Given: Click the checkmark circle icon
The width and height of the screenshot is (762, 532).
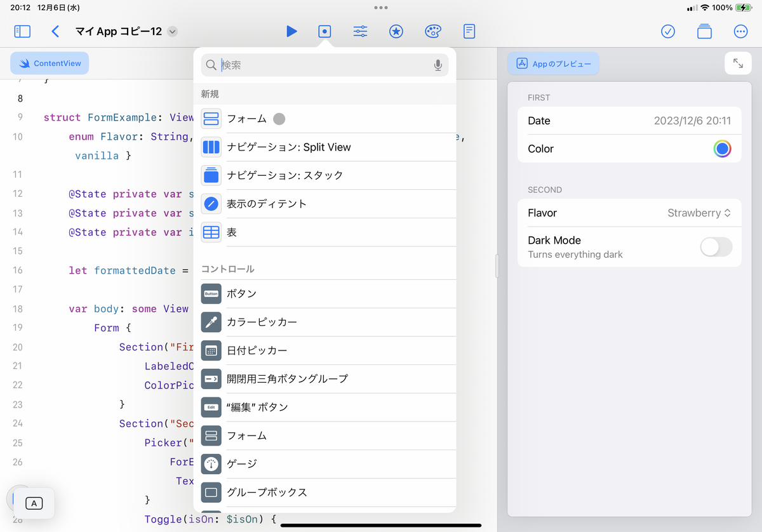Looking at the screenshot, I should coord(668,31).
